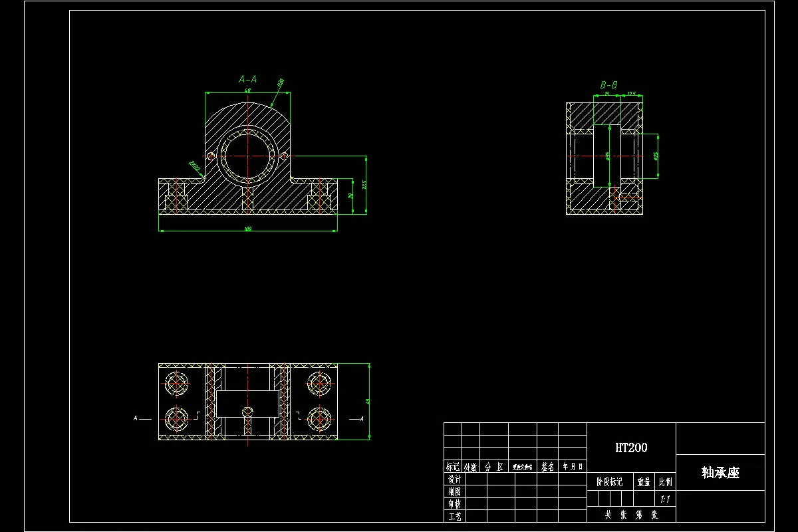The image size is (798, 532).
Task: Click the 共 张 第 张 sheet count text
Action: coord(631,515)
